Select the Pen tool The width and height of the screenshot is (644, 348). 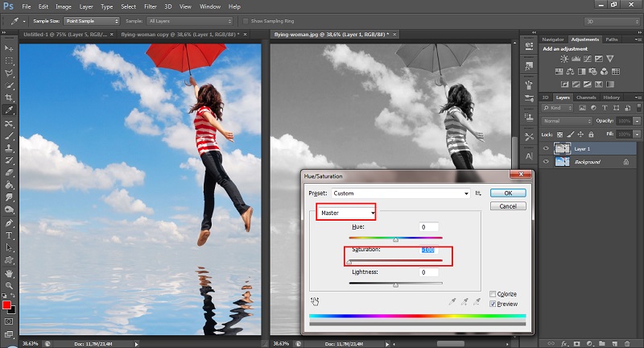(9, 223)
